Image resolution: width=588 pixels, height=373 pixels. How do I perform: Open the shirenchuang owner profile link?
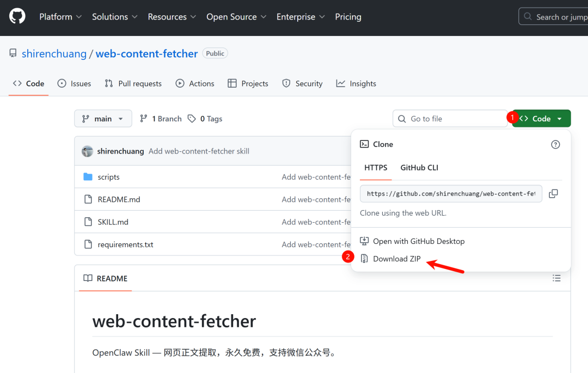(x=54, y=53)
